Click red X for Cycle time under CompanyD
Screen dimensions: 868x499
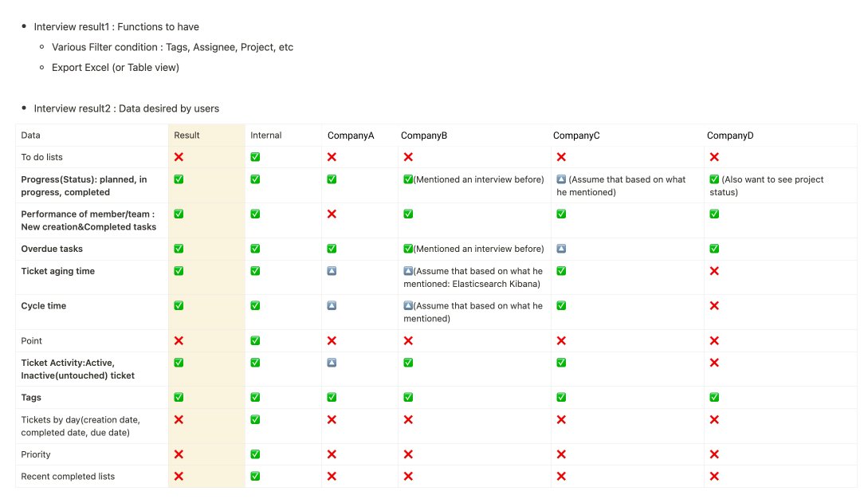coord(714,305)
